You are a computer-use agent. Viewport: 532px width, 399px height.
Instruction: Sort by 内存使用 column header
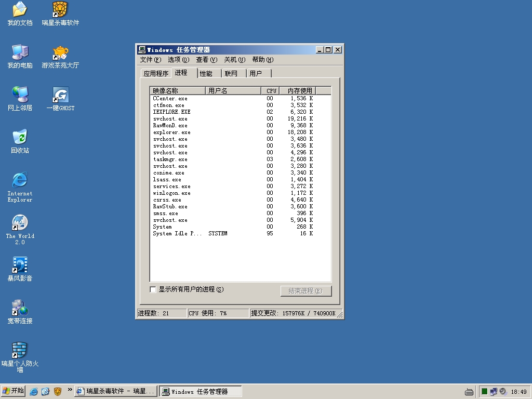click(x=298, y=90)
